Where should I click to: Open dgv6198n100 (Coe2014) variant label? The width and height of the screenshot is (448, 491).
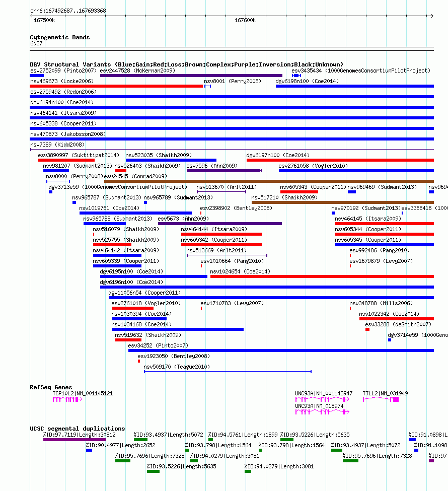pos(307,82)
